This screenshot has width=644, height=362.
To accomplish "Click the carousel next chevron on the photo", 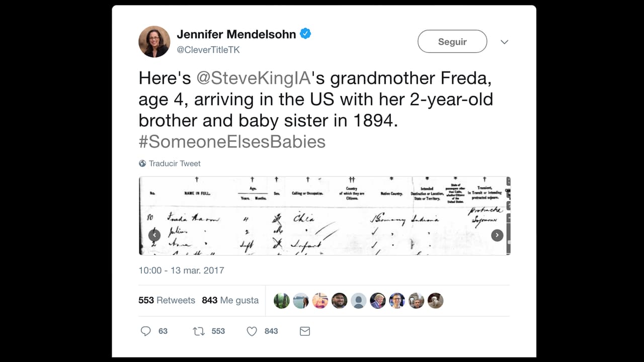I will 497,235.
